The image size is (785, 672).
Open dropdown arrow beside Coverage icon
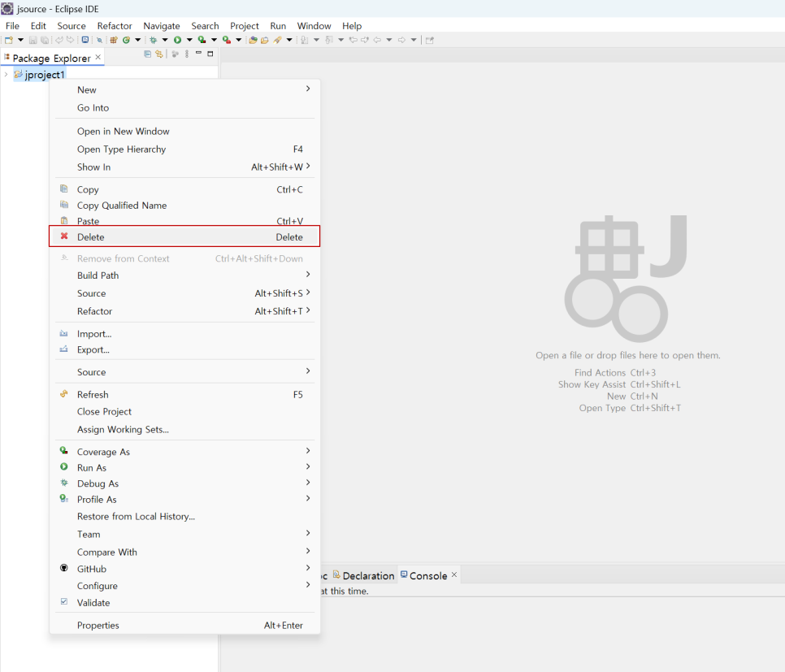215,40
